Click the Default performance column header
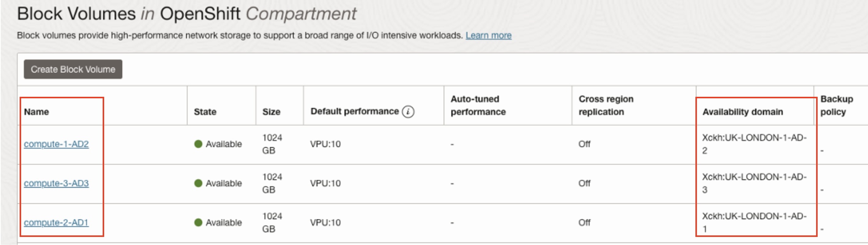The image size is (868, 245). [x=354, y=111]
